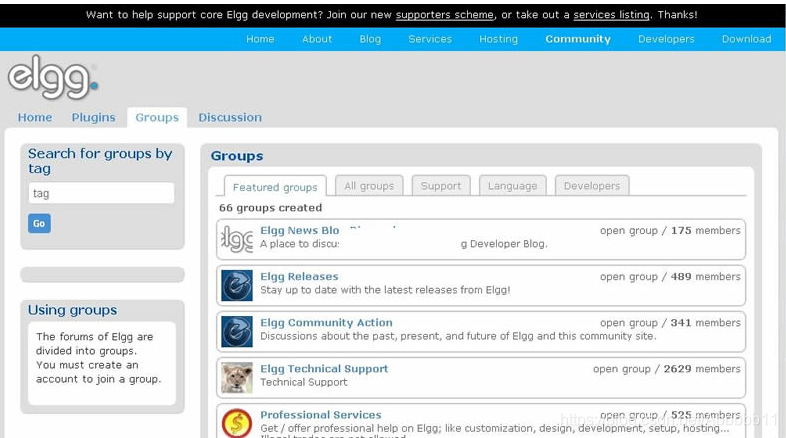The image size is (786, 438).
Task: Click 'Search for groups by tag' heading
Action: [100, 161]
